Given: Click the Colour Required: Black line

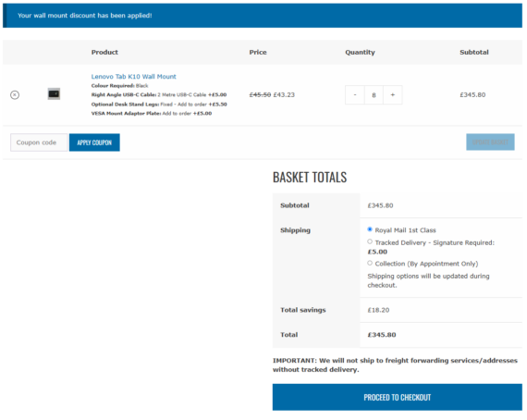Looking at the screenshot, I should (x=119, y=86).
